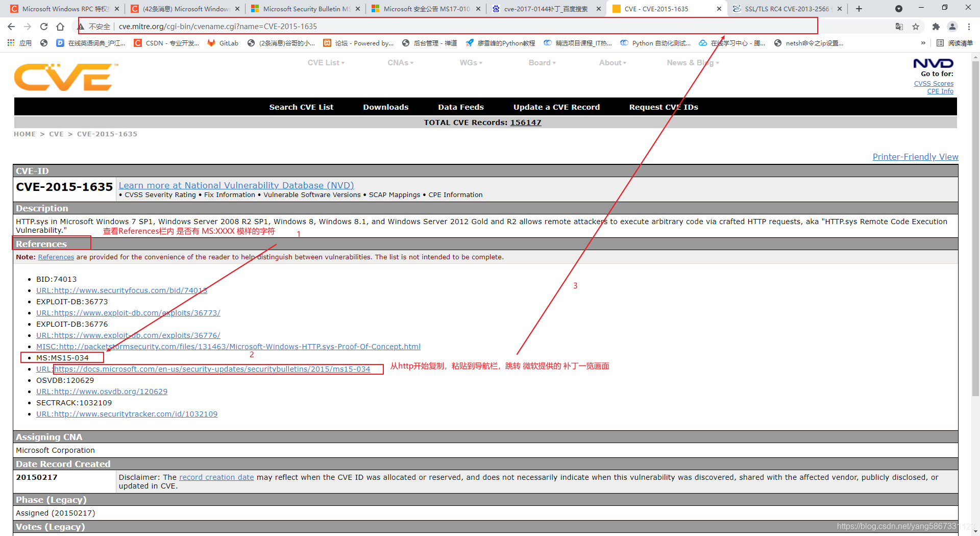980x536 pixels.
Task: Open the reading list button
Action: [954, 43]
